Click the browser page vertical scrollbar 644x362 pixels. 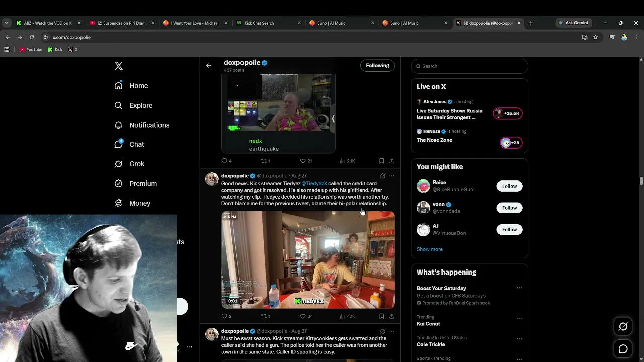[641, 181]
